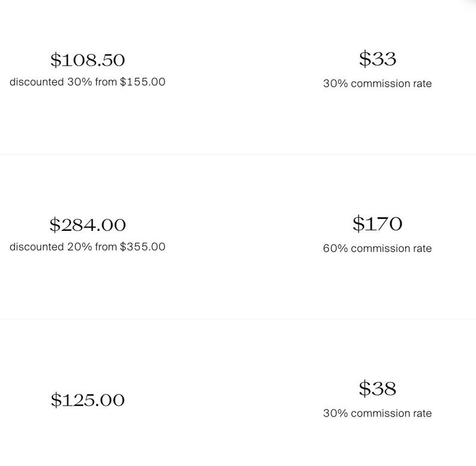Click the $284.00 discounted price
Viewport: 476px width, 466px height.
coord(87,225)
